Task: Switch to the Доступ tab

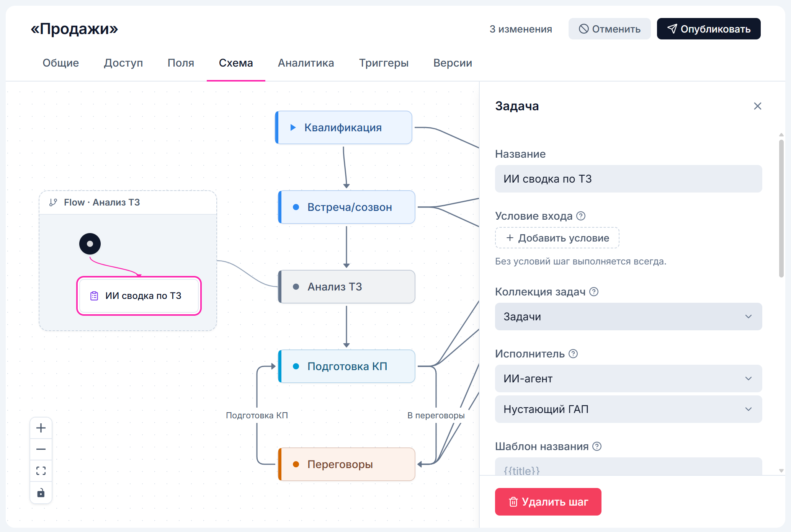Action: point(123,63)
